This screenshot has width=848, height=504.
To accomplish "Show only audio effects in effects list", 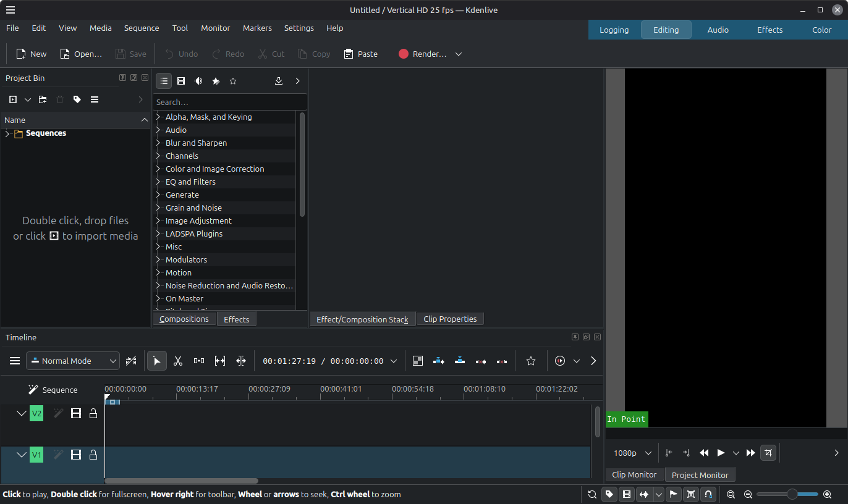I will 198,81.
